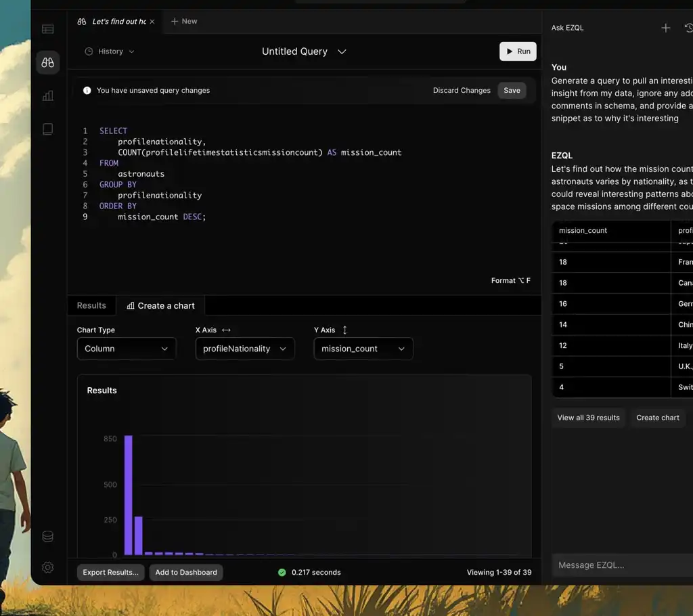
Task: Open the documentation book icon in sidebar
Action: tap(47, 129)
